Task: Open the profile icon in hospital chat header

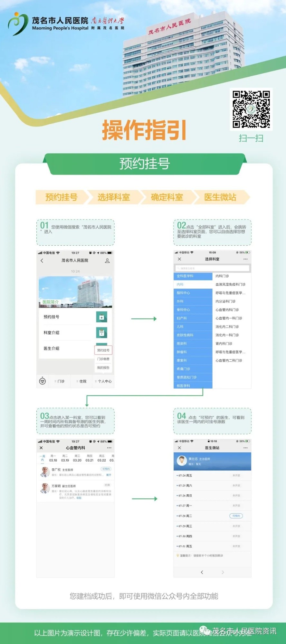Action: [107, 260]
